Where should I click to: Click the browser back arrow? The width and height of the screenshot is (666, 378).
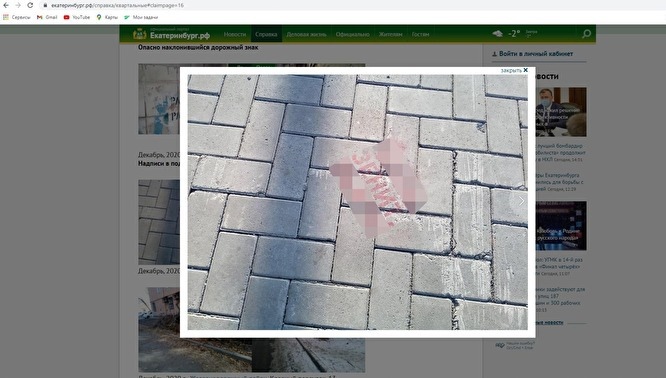6,6
